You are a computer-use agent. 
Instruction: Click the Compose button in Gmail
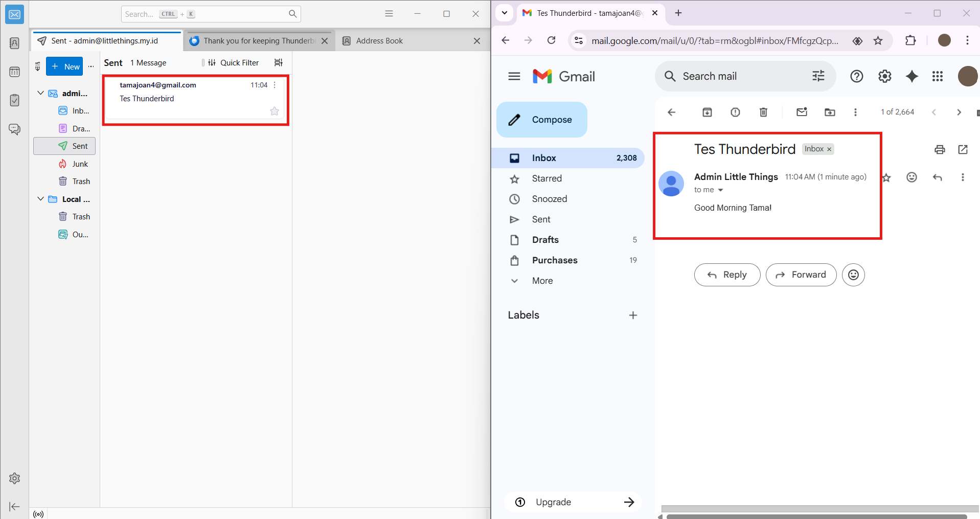tap(542, 120)
